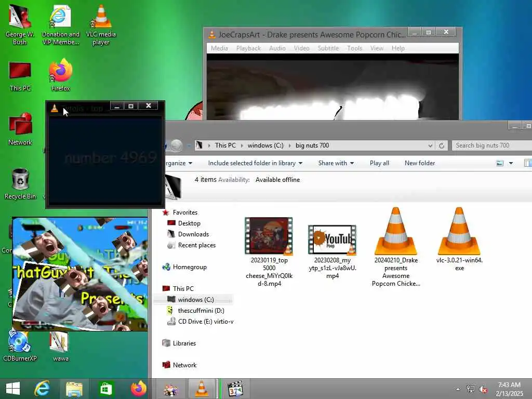Select Desktop under Favorites
Image resolution: width=532 pixels, height=399 pixels.
[189, 223]
